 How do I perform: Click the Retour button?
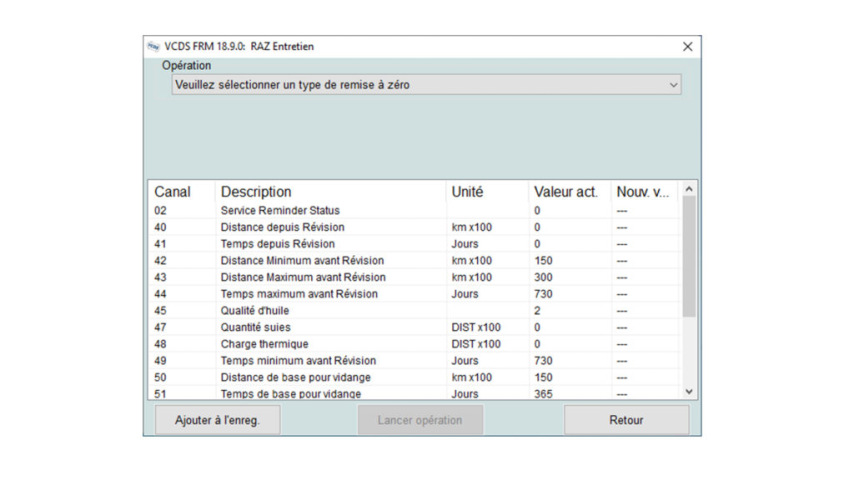pyautogui.click(x=626, y=420)
